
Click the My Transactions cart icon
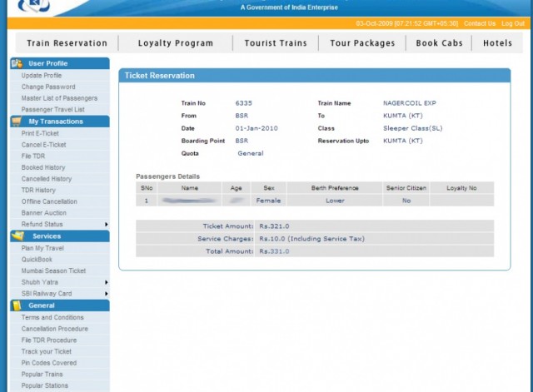17,122
